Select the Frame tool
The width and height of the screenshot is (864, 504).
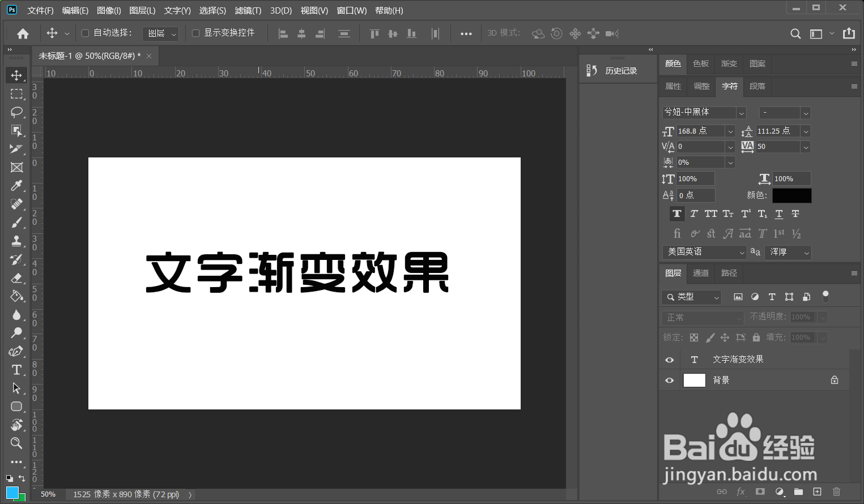tap(16, 168)
